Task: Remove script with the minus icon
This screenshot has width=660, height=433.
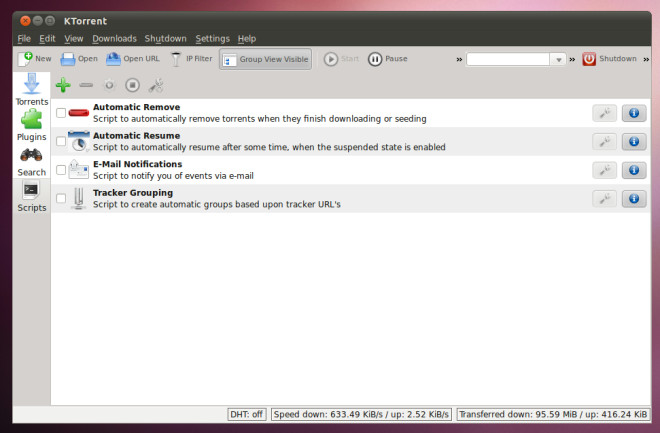Action: click(x=86, y=85)
